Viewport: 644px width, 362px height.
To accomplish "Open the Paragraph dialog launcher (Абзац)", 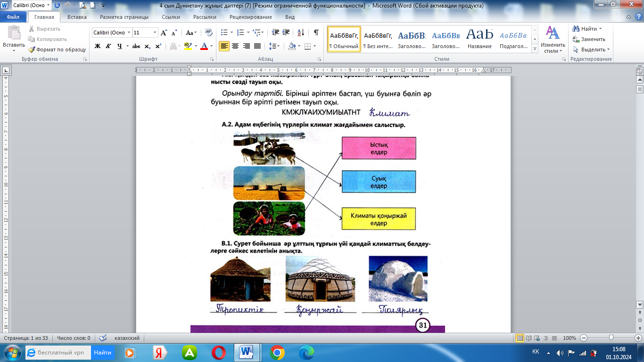I will [x=319, y=59].
